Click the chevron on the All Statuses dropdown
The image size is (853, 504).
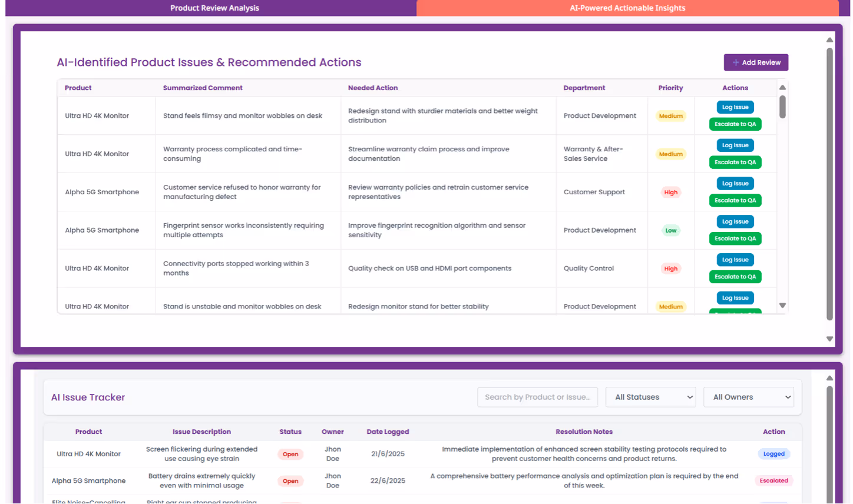pyautogui.click(x=688, y=397)
